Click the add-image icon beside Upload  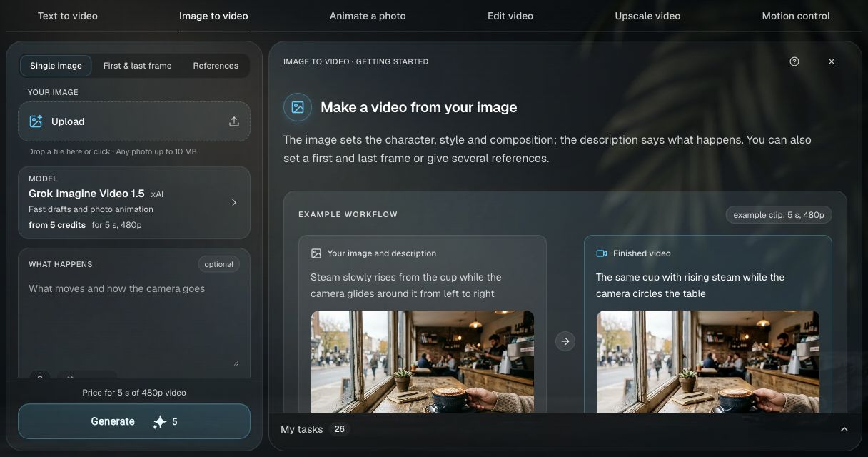[x=36, y=121]
